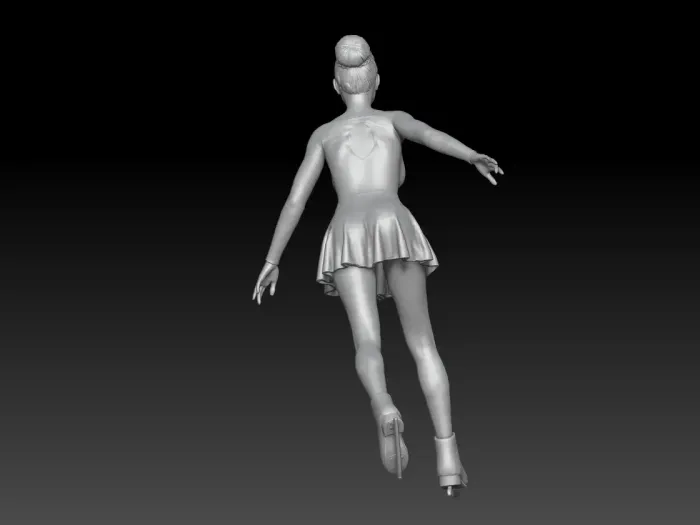This screenshot has height=525, width=700.
Task: Select the lowered left hand
Action: 265,283
